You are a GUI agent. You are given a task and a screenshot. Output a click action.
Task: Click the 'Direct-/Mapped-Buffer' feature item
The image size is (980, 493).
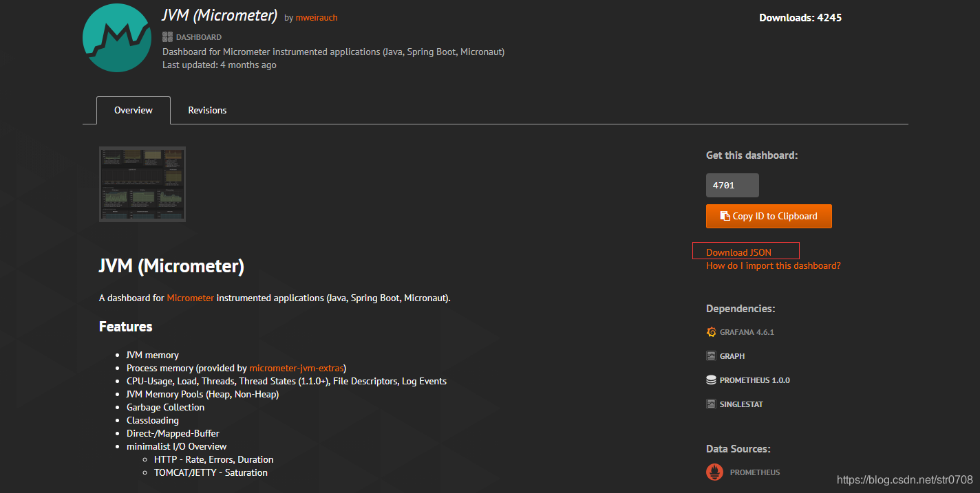(x=173, y=433)
